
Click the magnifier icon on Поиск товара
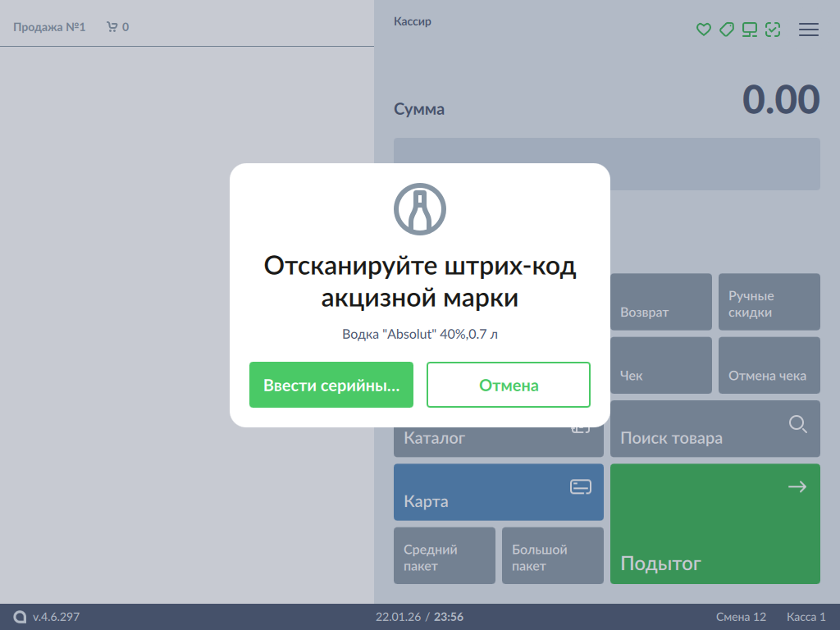[797, 424]
